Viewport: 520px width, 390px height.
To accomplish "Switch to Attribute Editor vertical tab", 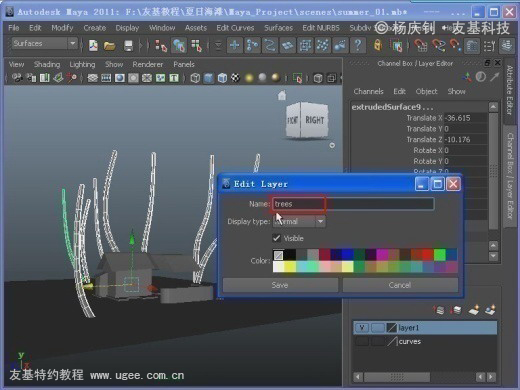I will pos(510,90).
